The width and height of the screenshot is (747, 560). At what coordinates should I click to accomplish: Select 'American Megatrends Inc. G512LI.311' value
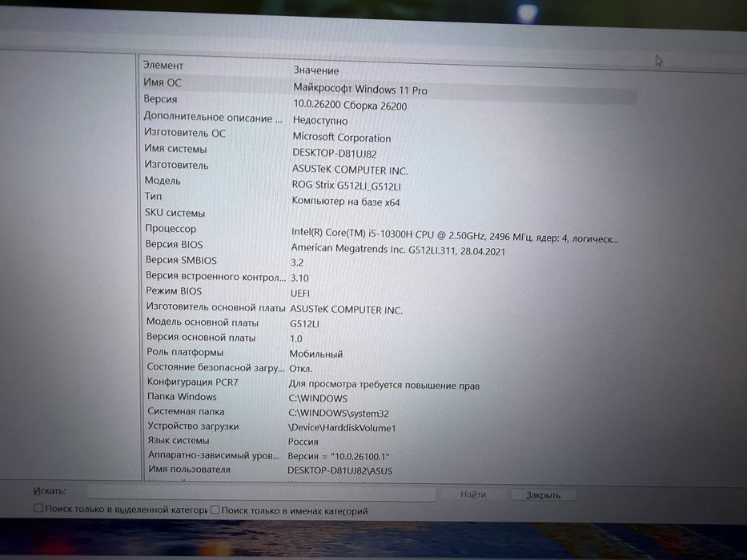pyautogui.click(x=398, y=250)
